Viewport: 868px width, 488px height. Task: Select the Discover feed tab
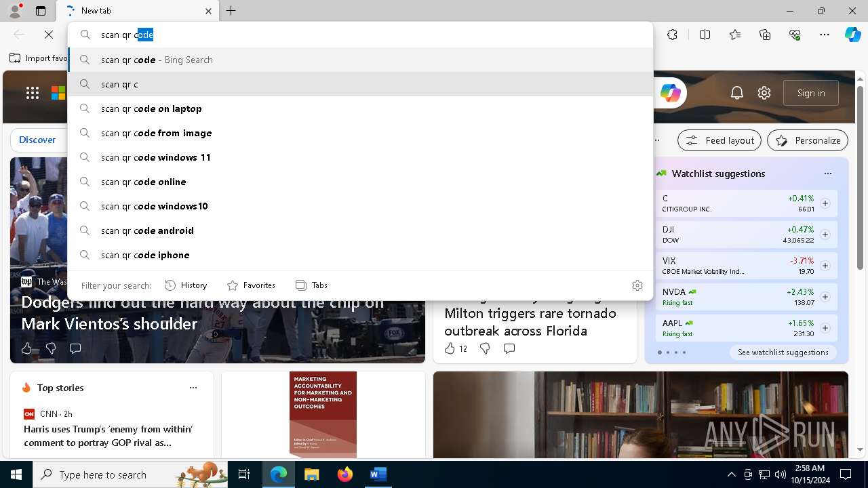click(x=37, y=140)
